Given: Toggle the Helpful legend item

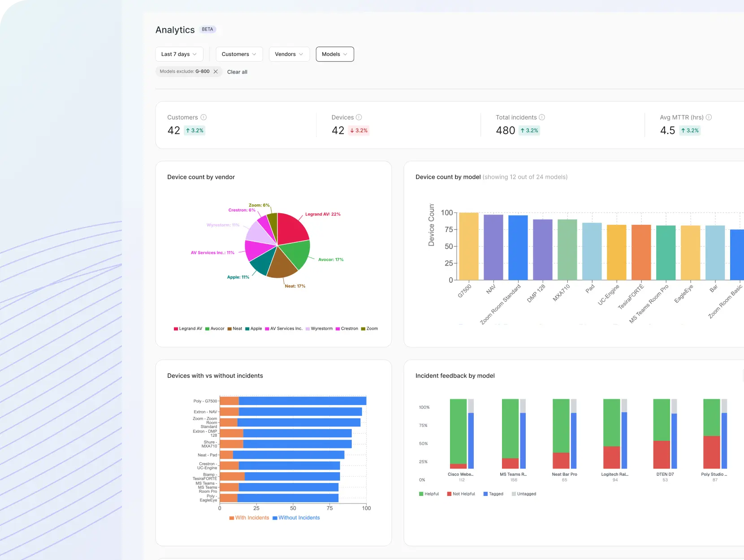Looking at the screenshot, I should [429, 494].
